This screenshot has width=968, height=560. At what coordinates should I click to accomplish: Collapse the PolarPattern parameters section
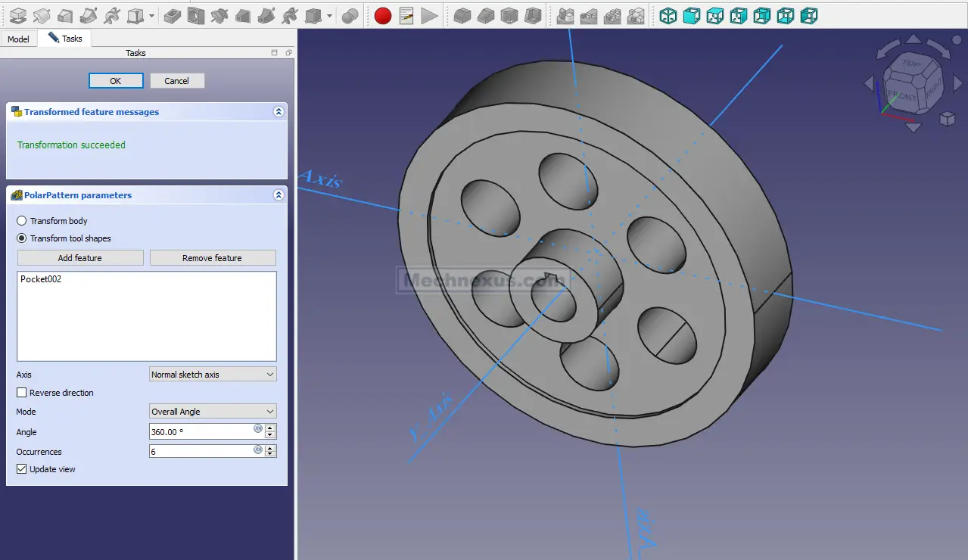tap(279, 195)
